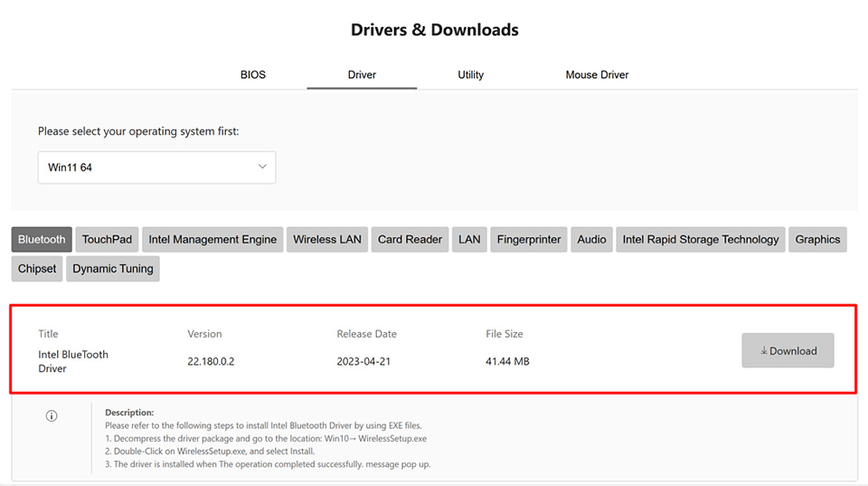Expand the Win11 64 operating system dropdown
868x486 pixels.
point(156,167)
